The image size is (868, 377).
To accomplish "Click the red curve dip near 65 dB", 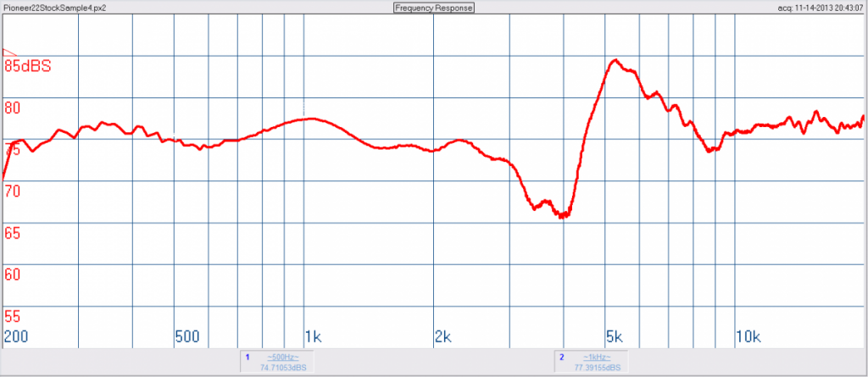I will click(x=563, y=215).
